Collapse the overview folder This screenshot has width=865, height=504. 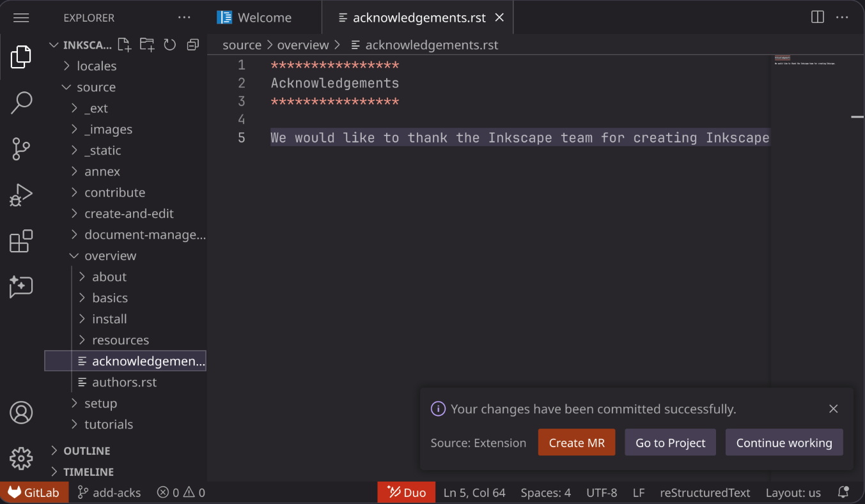tap(125, 256)
